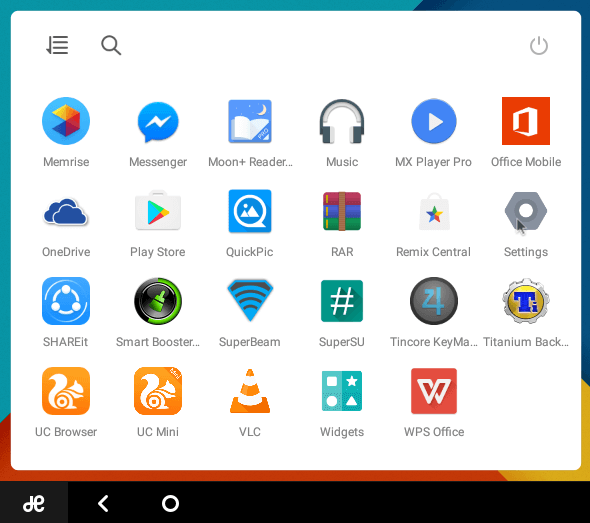Tap the back arrow in taskbar

click(103, 503)
